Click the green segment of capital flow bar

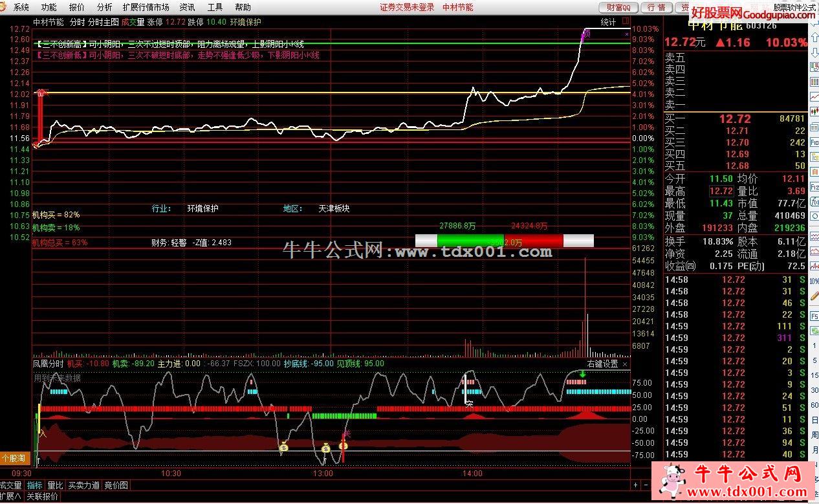tap(470, 241)
